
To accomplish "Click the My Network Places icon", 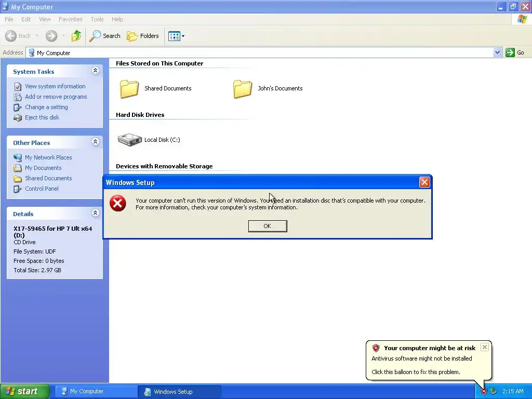I will 18,157.
